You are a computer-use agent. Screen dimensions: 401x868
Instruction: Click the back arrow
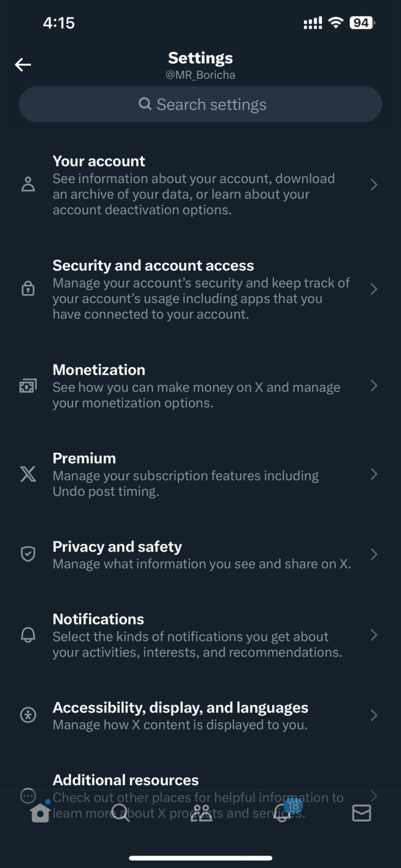[23, 64]
